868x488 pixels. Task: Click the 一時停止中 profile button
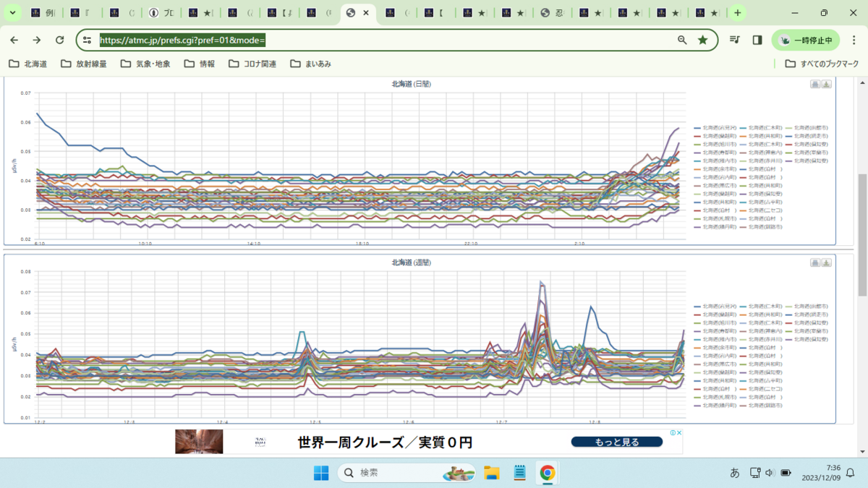point(806,40)
